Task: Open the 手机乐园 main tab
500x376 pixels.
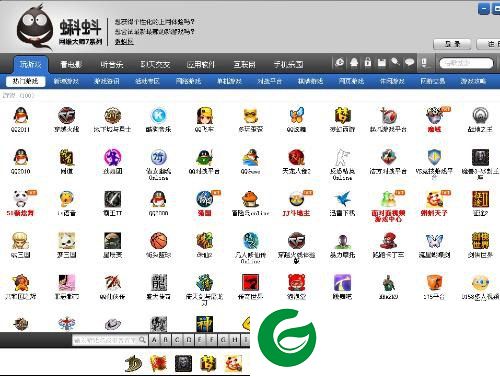Action: click(288, 64)
